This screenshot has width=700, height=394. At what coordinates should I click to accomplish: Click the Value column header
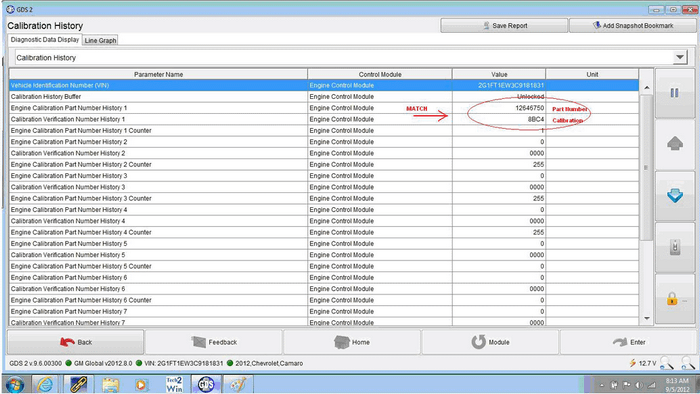click(499, 75)
